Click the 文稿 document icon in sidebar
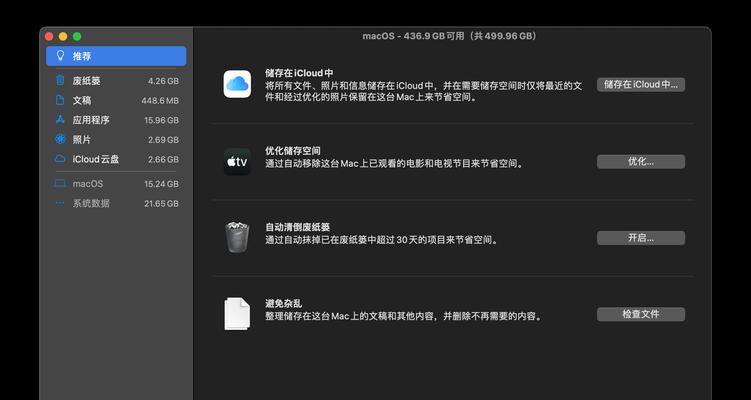The height and width of the screenshot is (400, 751). [x=60, y=100]
